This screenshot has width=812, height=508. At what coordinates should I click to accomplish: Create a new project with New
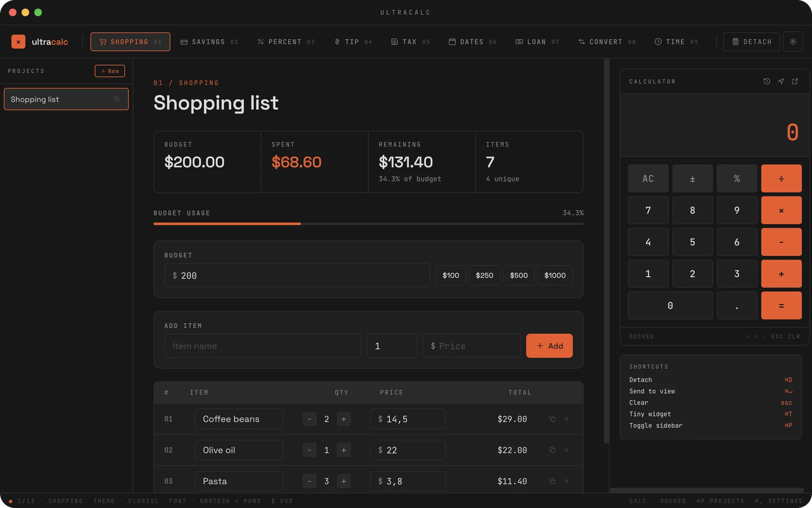point(110,71)
